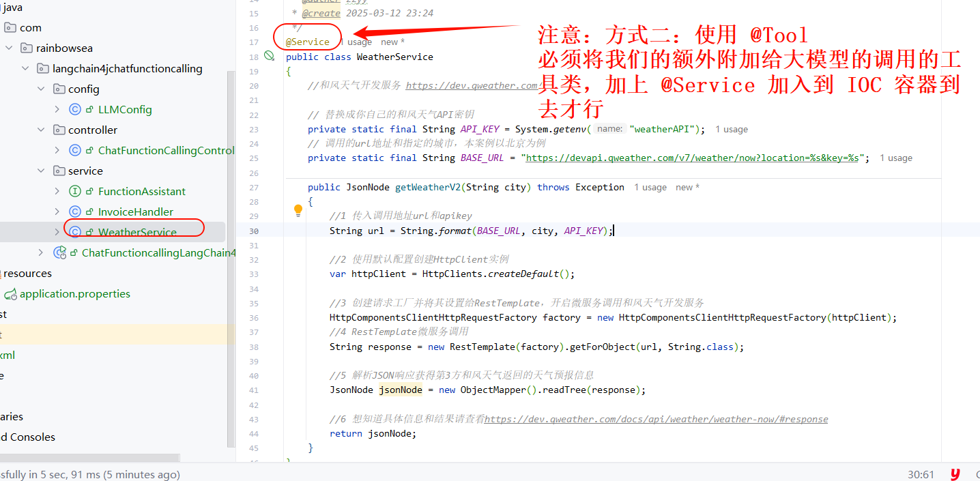Collapse the service folder
Screen dimensions: 980x481
pos(42,171)
